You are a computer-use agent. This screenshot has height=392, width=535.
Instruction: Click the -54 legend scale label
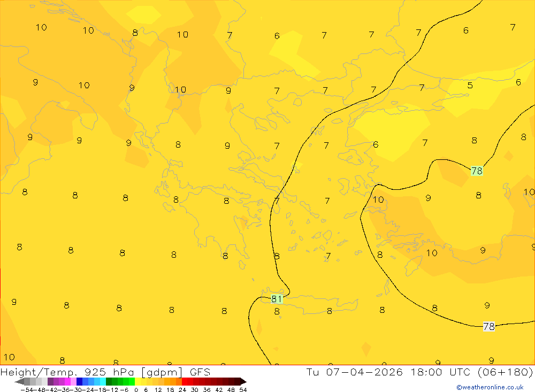click(26, 390)
